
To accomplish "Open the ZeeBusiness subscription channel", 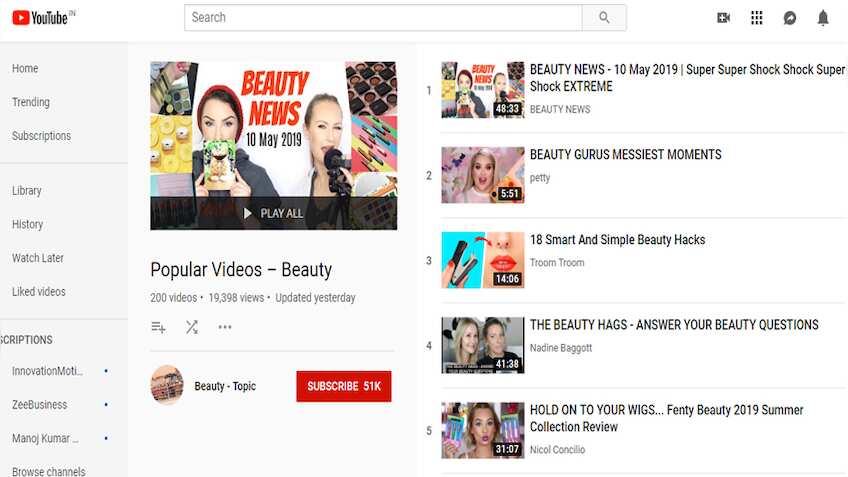I will (x=39, y=405).
